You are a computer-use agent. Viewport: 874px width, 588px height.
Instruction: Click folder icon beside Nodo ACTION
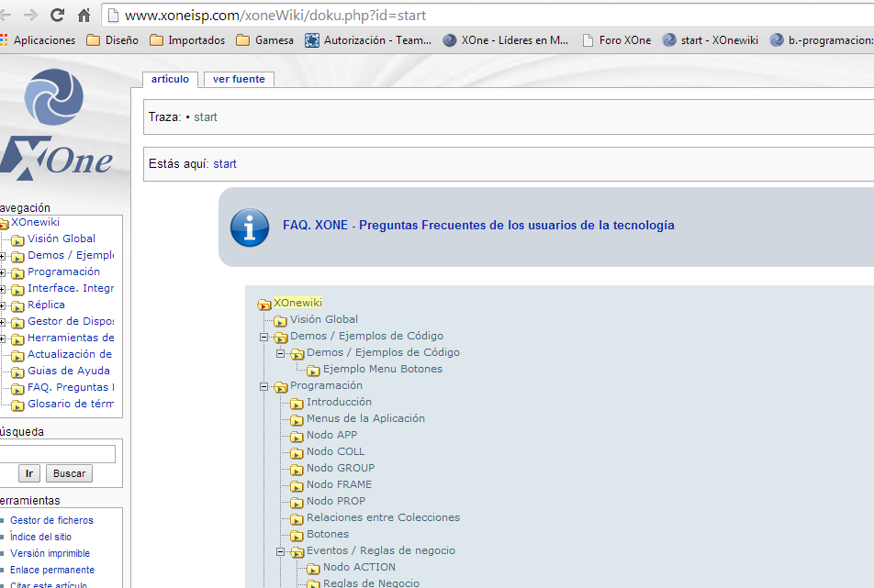pos(313,569)
